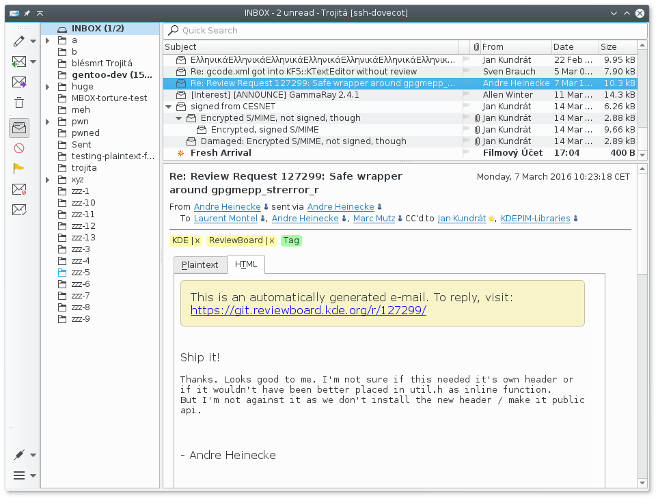Collapse the 'signed from CESNET' thread
Image resolution: width=658 pixels, height=500 pixels.
click(168, 106)
